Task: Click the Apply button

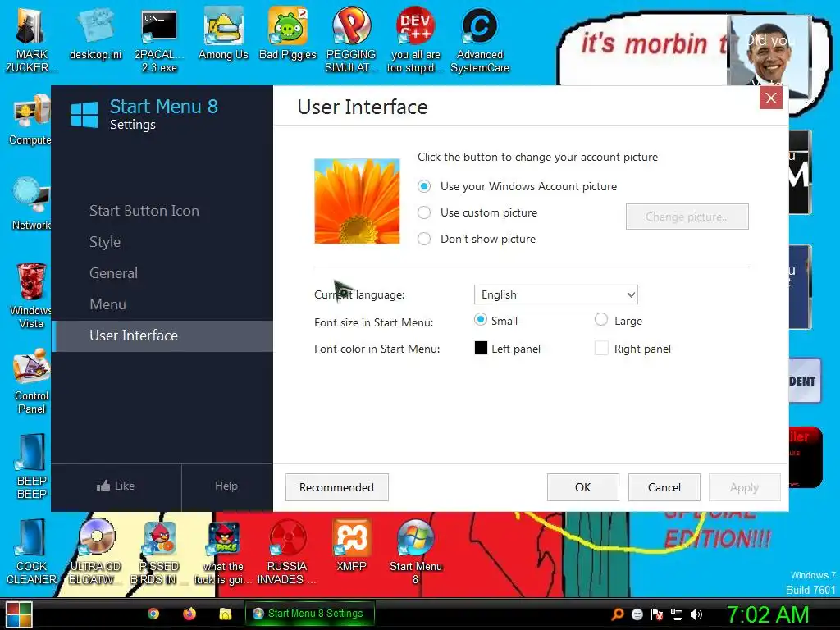Action: (744, 487)
